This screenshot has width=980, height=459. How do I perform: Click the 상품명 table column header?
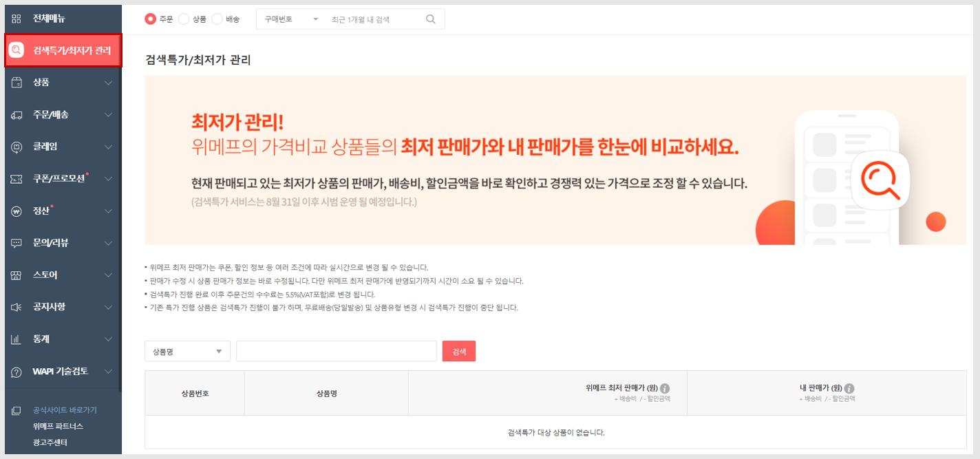pos(326,394)
